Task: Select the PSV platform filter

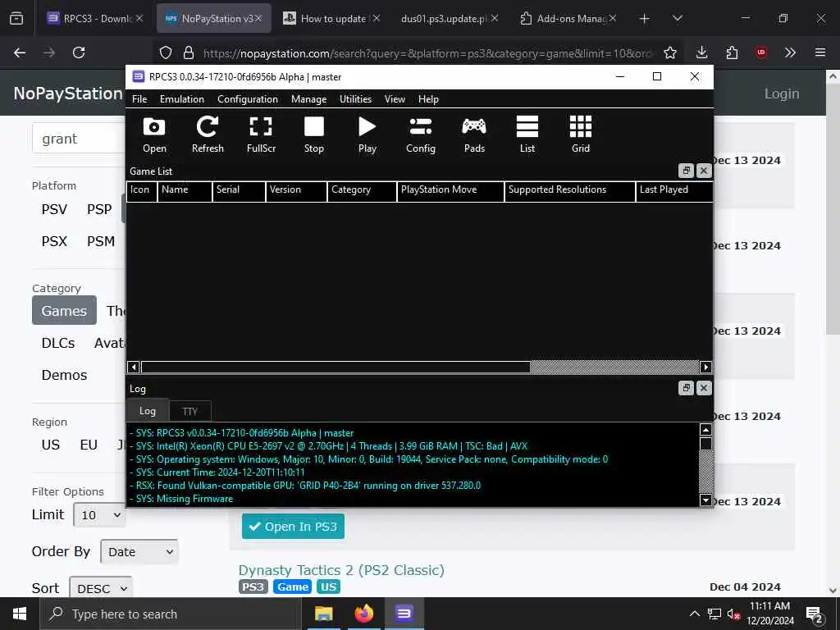Action: point(54,209)
